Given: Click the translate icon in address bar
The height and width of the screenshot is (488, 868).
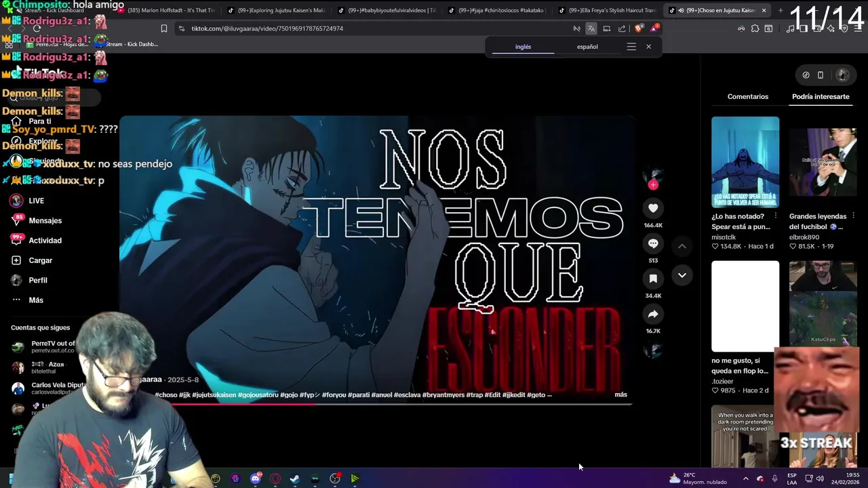Looking at the screenshot, I should tap(591, 28).
